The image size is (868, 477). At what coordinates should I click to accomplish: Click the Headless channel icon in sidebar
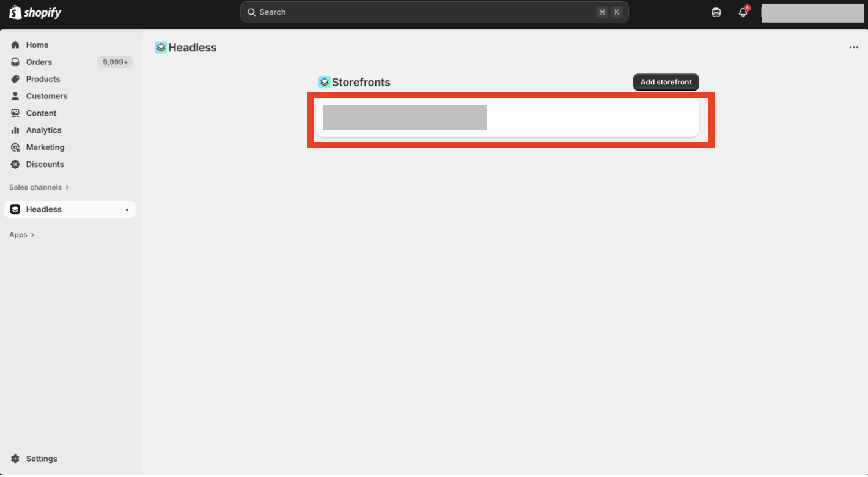[15, 210]
